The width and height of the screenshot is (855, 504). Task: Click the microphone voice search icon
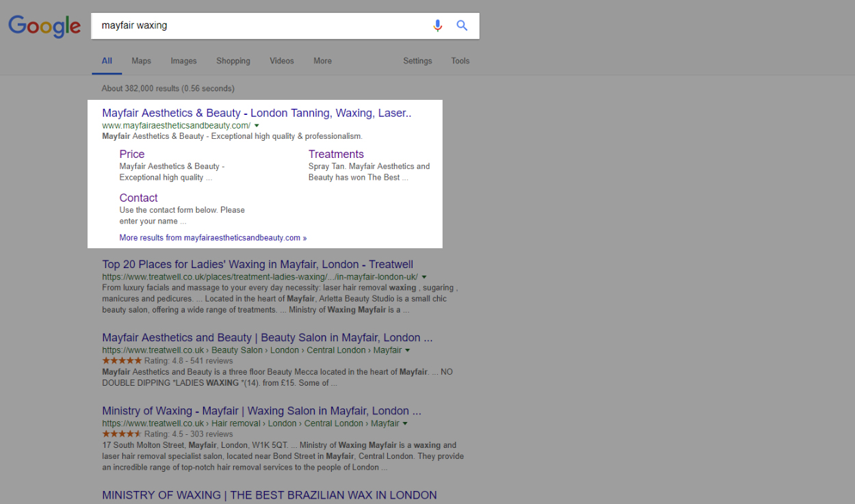[438, 26]
